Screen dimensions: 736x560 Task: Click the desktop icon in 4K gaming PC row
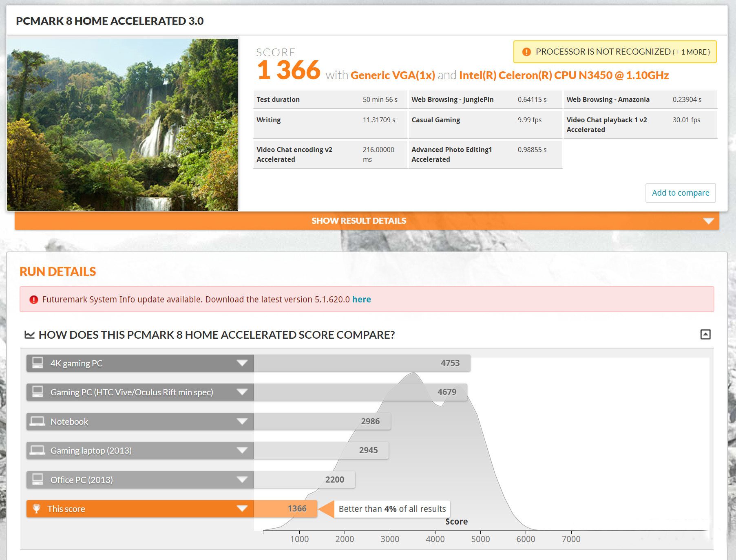coord(38,363)
